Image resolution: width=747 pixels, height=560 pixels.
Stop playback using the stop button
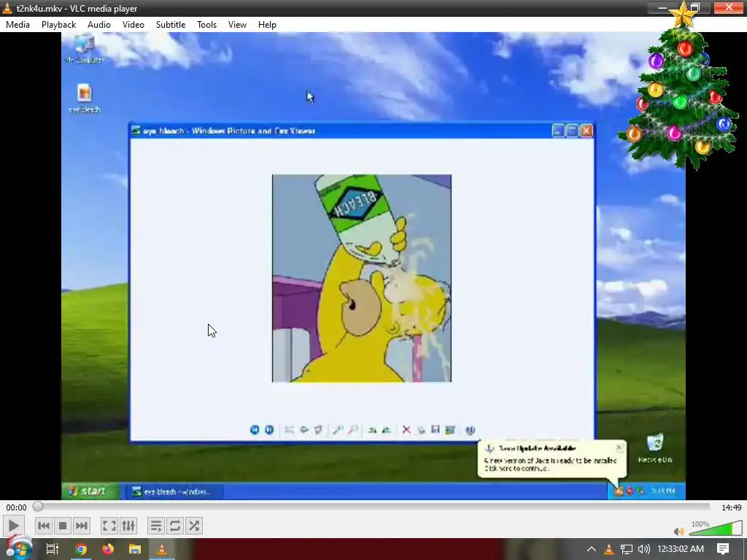coord(63,526)
